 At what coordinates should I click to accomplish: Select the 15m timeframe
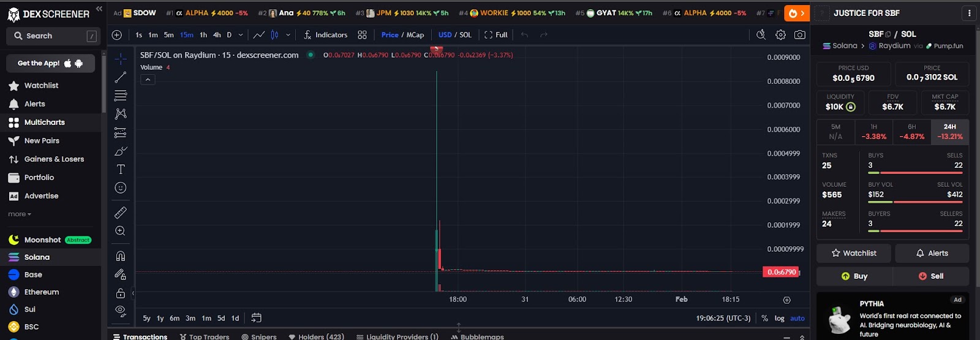187,35
